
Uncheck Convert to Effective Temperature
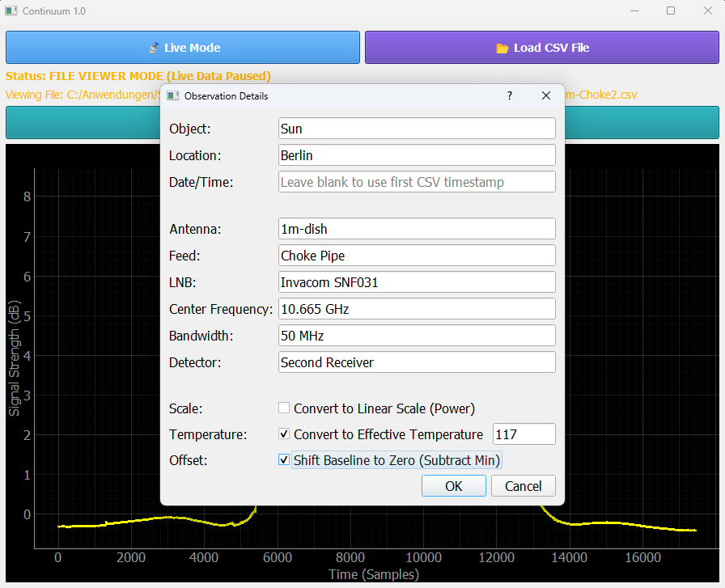click(284, 434)
